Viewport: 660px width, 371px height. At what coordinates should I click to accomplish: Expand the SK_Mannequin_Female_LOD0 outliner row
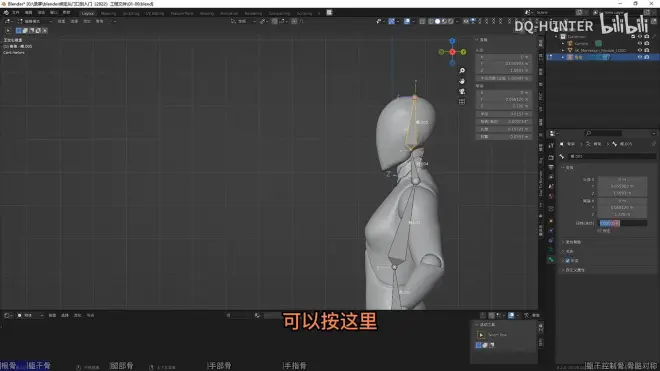[x=563, y=50]
